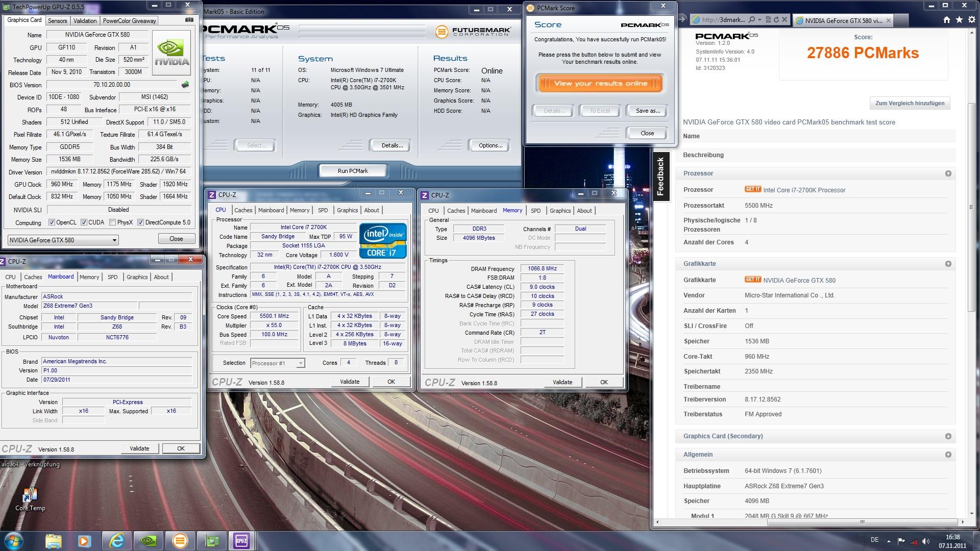This screenshot has width=980, height=551.
Task: Click Run PCMark button
Action: [x=353, y=171]
